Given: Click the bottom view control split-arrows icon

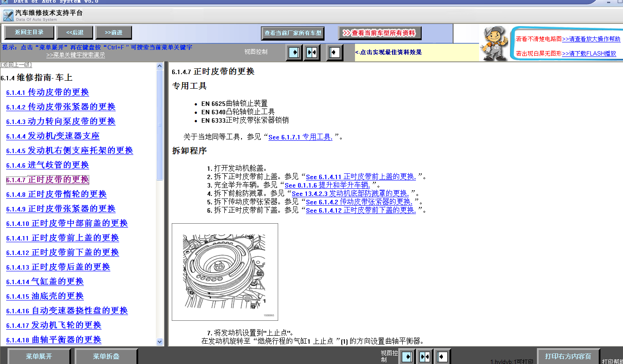Looking at the screenshot, I should [x=425, y=356].
